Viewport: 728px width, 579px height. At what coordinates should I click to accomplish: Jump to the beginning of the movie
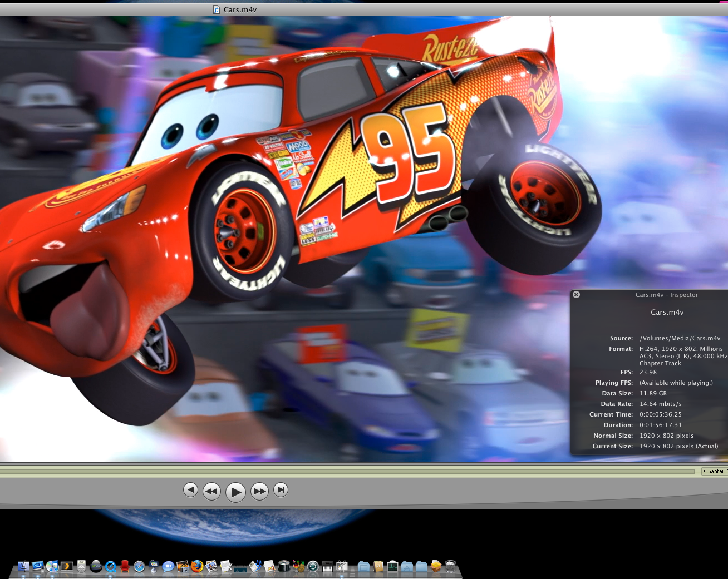190,490
